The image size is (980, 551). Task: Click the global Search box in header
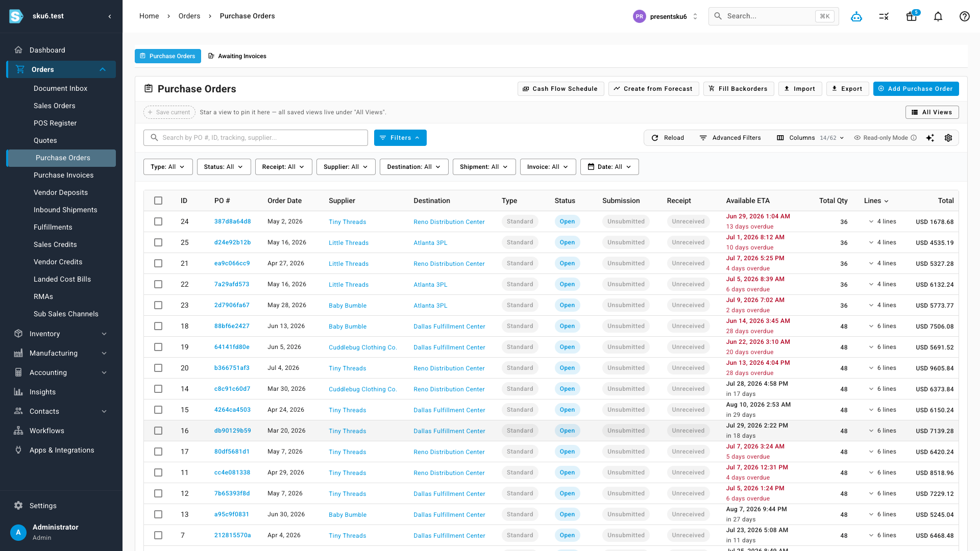(x=773, y=16)
